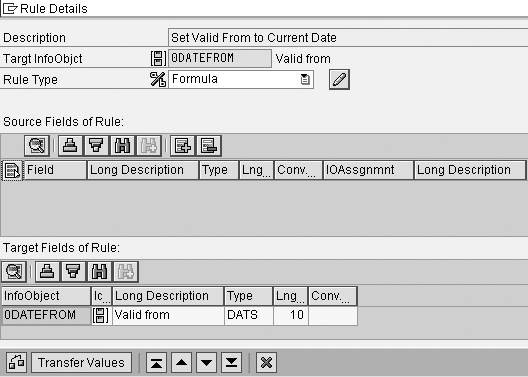Click Find binoculars in Source Fields toolbar

pos(123,146)
